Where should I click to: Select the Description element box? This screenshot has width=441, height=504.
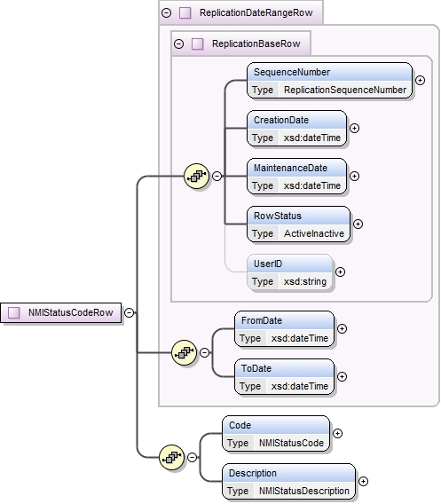tap(289, 482)
